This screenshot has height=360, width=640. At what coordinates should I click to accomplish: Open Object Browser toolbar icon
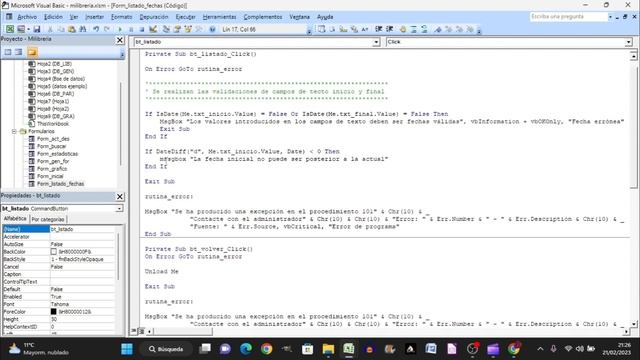pyautogui.click(x=188, y=29)
